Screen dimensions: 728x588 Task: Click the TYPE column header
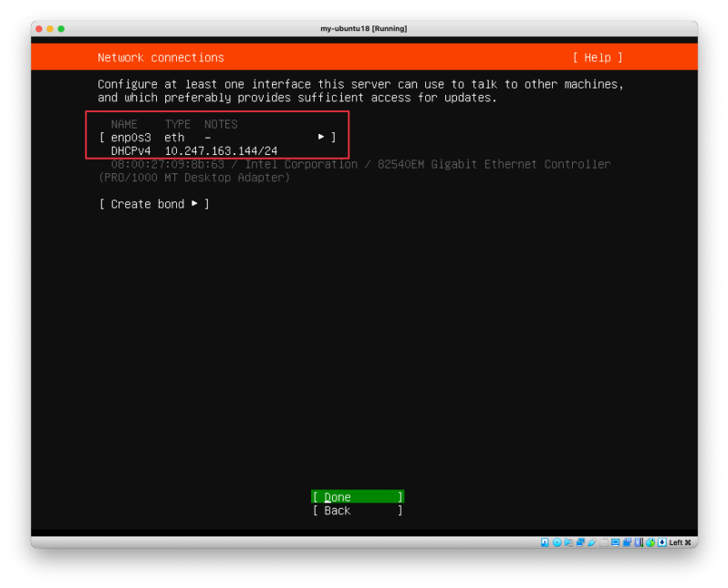click(178, 124)
